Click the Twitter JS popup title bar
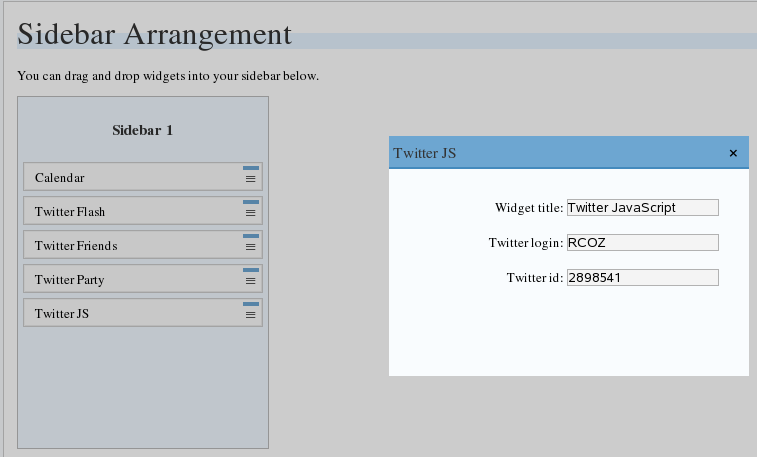 (x=550, y=153)
